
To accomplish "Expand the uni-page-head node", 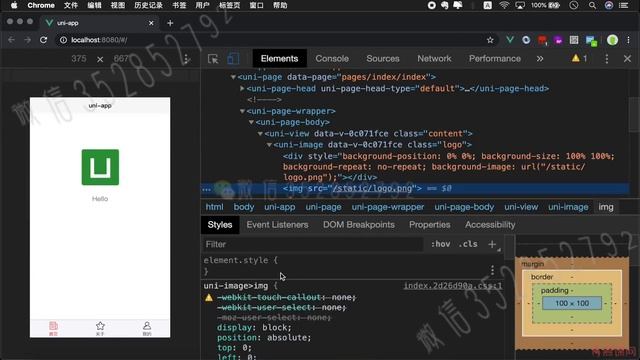I will (x=242, y=89).
